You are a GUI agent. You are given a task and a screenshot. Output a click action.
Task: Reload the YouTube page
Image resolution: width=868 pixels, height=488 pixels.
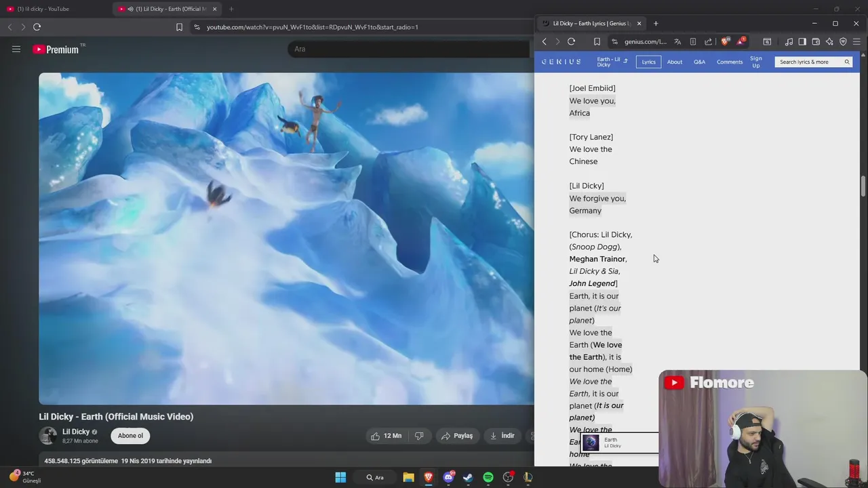point(37,27)
